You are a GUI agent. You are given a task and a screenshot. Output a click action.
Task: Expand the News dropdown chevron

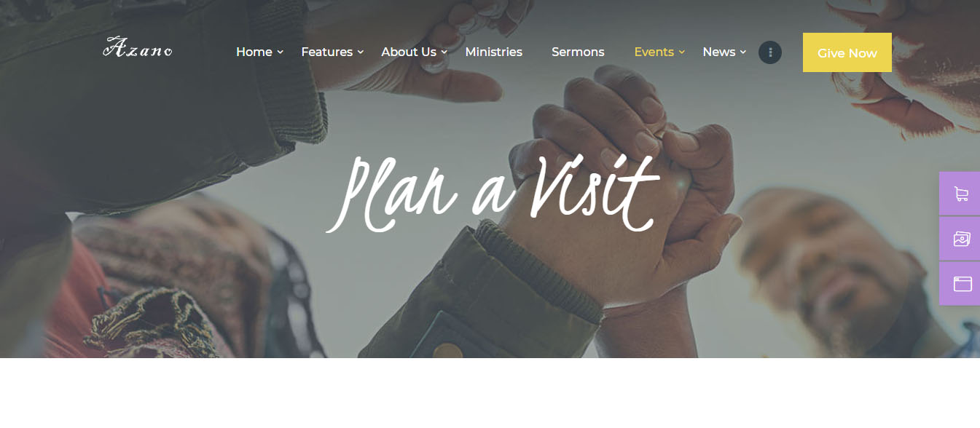click(x=743, y=52)
